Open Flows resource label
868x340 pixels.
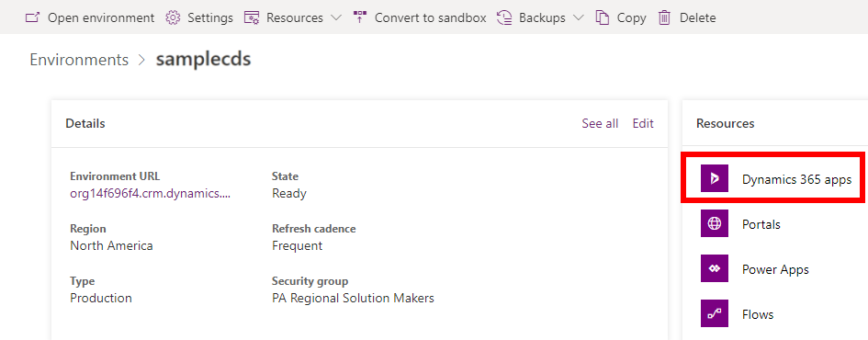pyautogui.click(x=758, y=314)
